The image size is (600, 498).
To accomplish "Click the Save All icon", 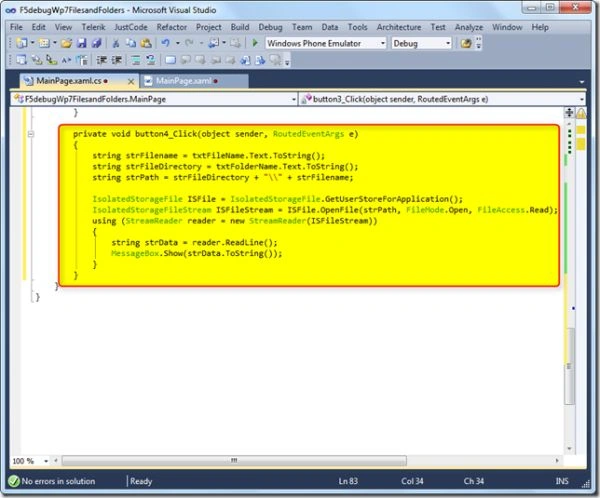I will click(x=96, y=43).
